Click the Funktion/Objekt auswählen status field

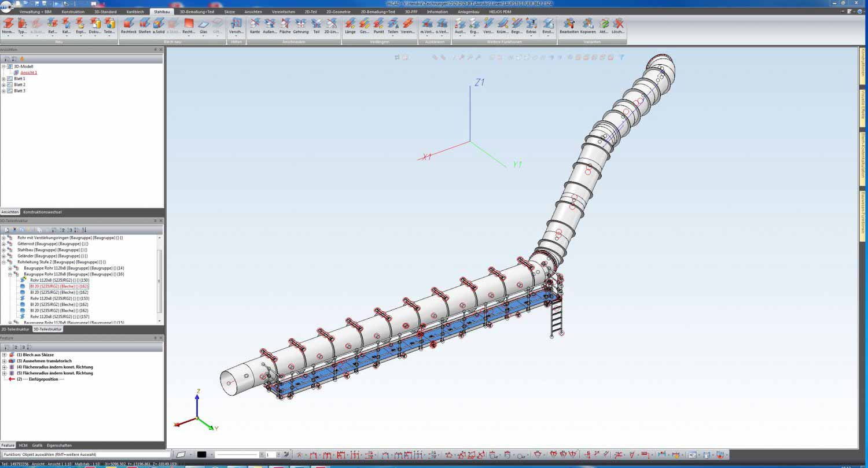(x=85, y=455)
